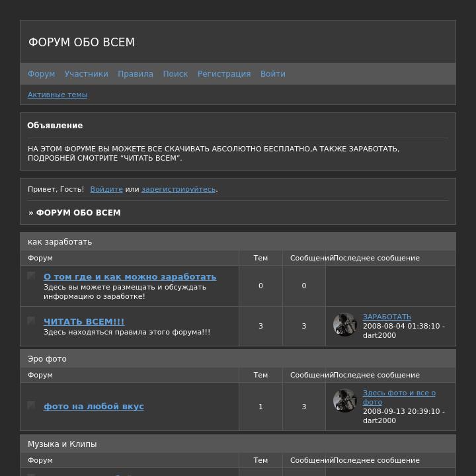476x476 pixels.
Task: Open the 'ЧИТАТЬ ВСЕМ!!!' forum
Action: (x=84, y=321)
